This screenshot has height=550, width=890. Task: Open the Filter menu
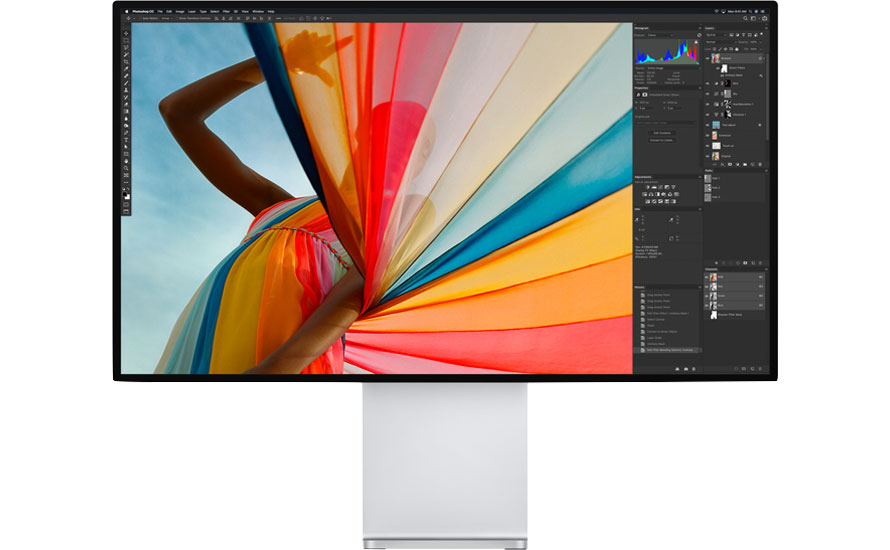point(226,11)
